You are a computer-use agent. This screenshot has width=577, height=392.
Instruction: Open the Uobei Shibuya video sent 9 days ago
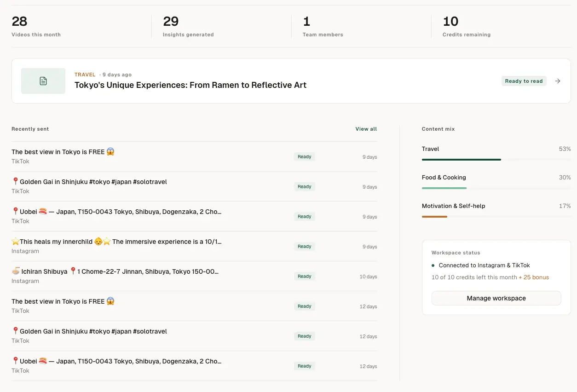coord(194,216)
